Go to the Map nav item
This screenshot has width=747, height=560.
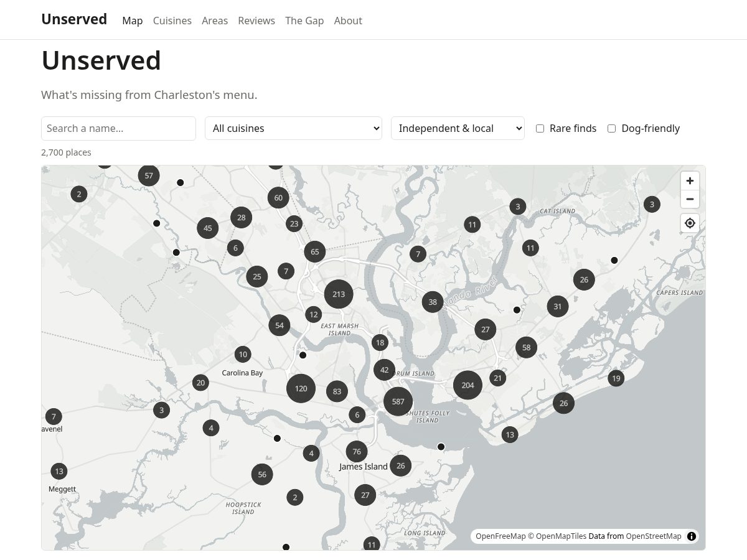133,21
